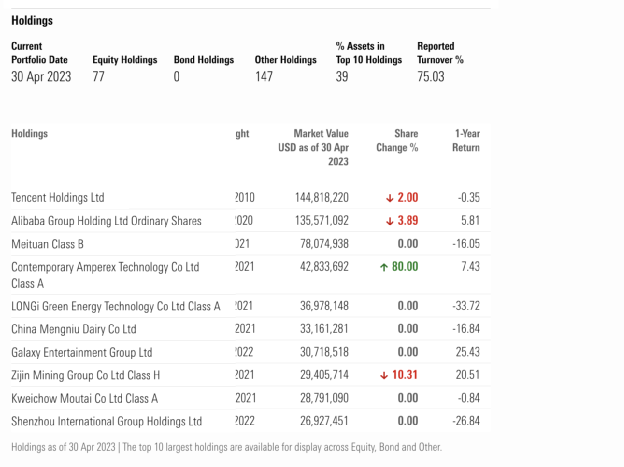
Task: Click the Reported Turnover % value 75.03
Action: tap(431, 77)
